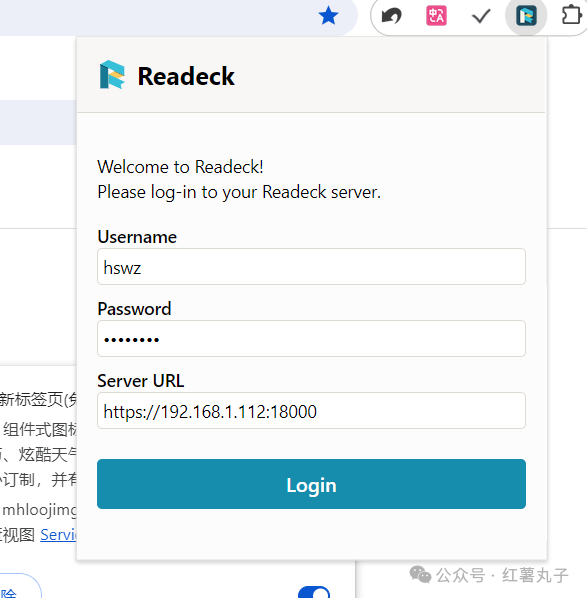Open the pink translate extension icon
The width and height of the screenshot is (587, 598).
coord(436,16)
